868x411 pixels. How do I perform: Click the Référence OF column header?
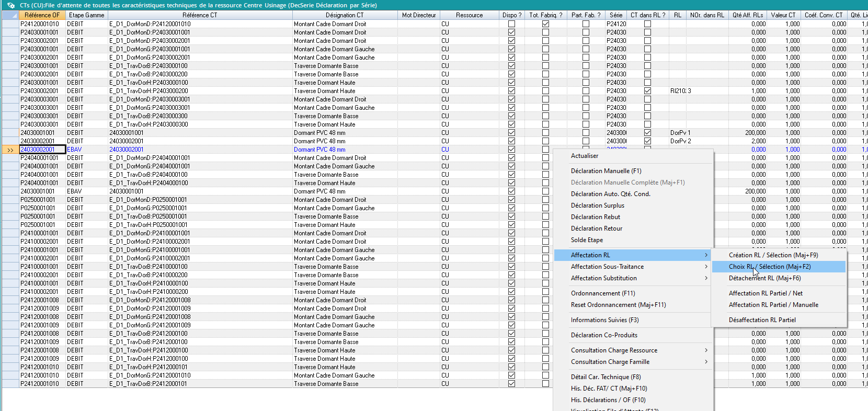click(42, 15)
